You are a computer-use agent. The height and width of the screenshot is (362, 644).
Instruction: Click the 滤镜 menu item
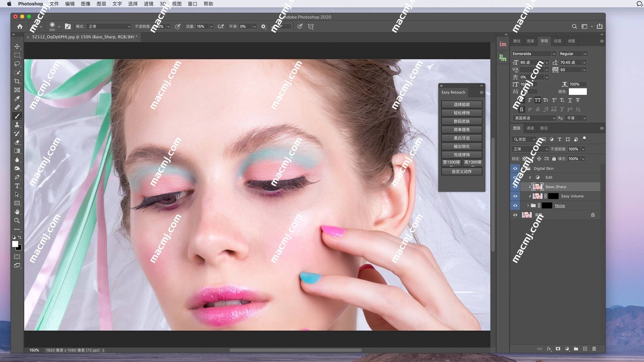click(148, 4)
